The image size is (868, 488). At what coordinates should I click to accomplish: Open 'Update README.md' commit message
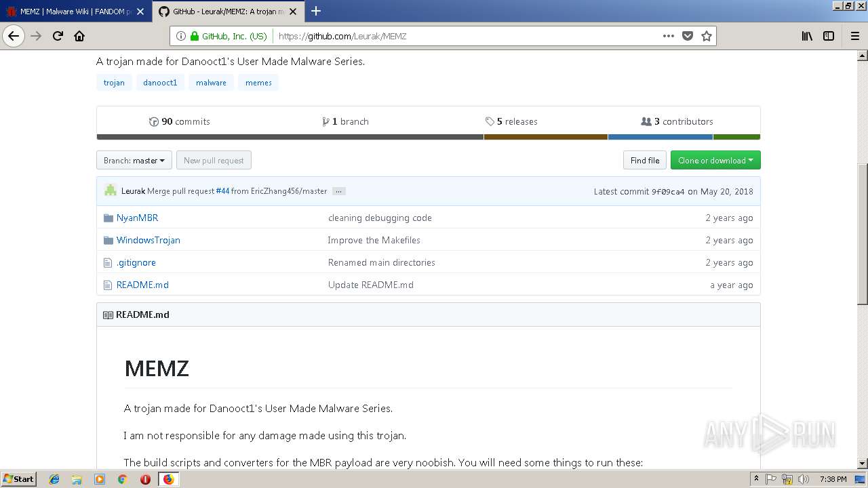[x=370, y=285]
